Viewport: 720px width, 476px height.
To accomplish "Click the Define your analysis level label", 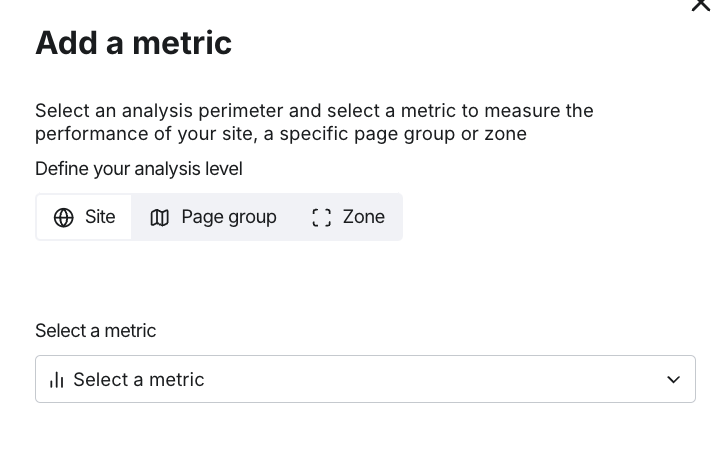I will pyautogui.click(x=139, y=169).
